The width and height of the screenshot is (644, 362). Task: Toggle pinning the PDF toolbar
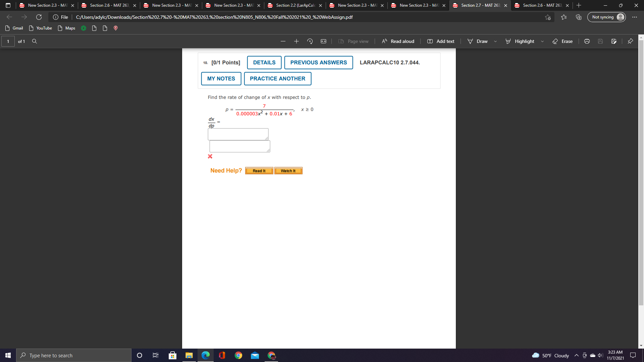630,41
